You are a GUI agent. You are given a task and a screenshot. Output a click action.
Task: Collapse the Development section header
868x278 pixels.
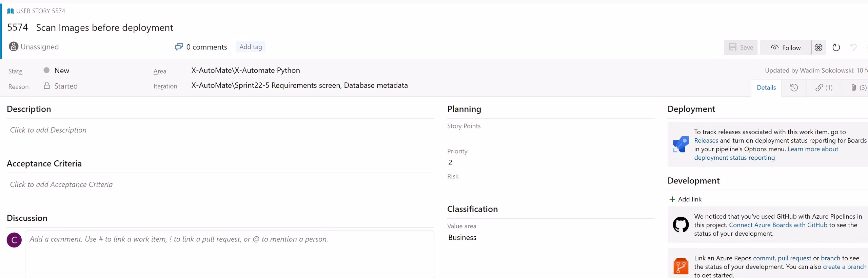[x=693, y=181]
